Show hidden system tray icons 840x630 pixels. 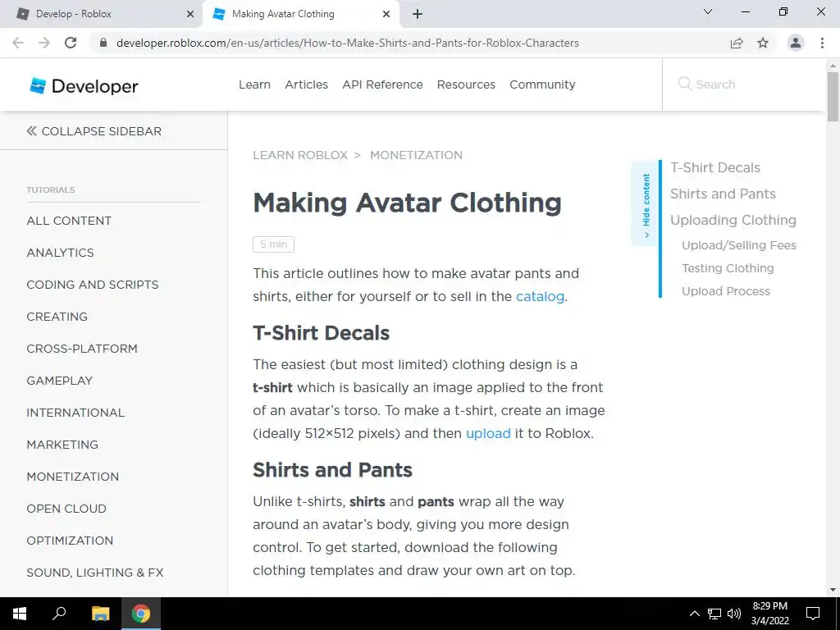click(x=694, y=614)
